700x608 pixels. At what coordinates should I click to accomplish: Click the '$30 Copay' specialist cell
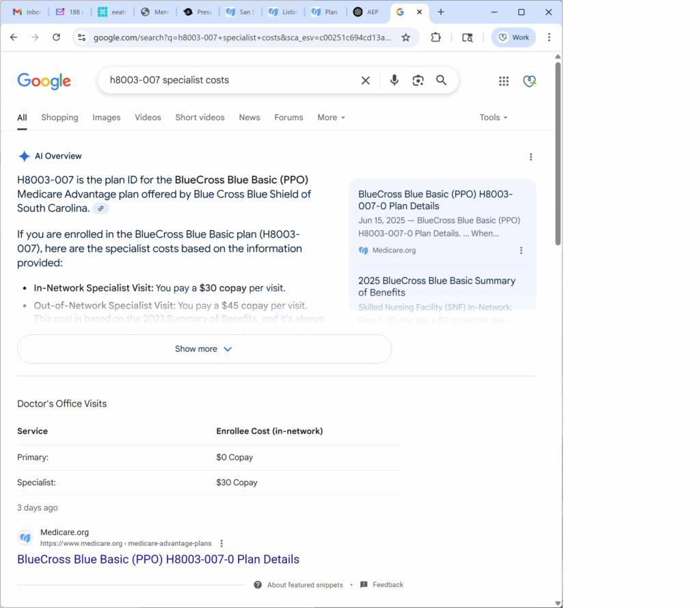[x=237, y=483]
